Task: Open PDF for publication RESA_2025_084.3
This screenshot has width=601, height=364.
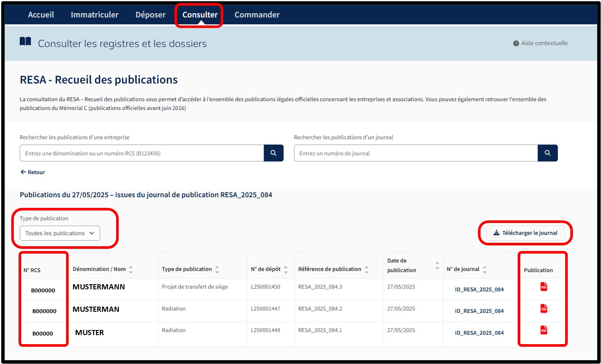Action: click(544, 287)
